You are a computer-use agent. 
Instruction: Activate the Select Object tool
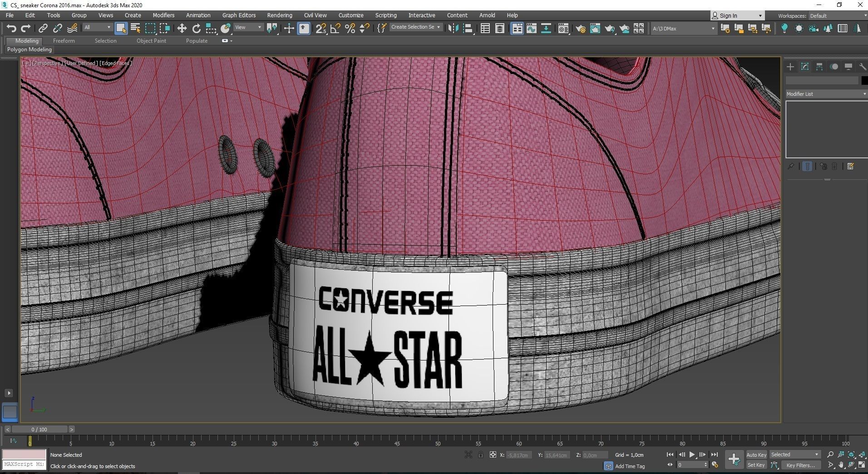121,29
